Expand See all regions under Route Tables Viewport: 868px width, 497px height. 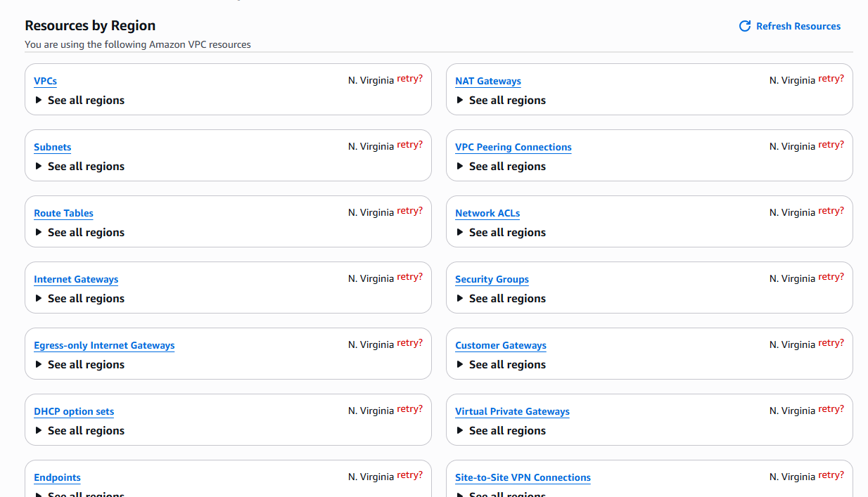point(79,233)
